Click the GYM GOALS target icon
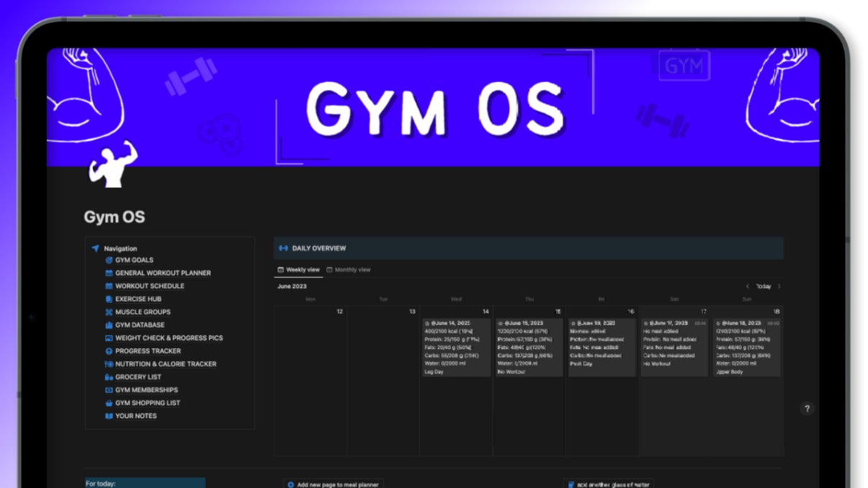The width and height of the screenshot is (868, 488). 109,260
